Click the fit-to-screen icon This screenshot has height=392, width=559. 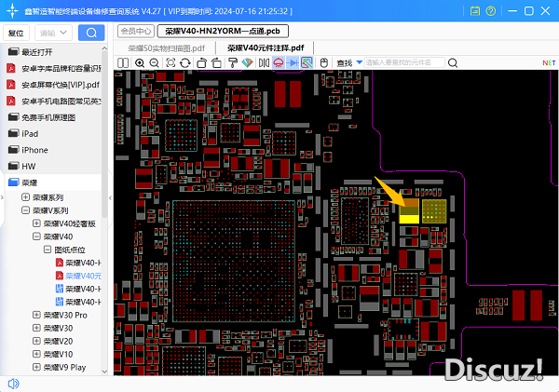pyautogui.click(x=170, y=63)
